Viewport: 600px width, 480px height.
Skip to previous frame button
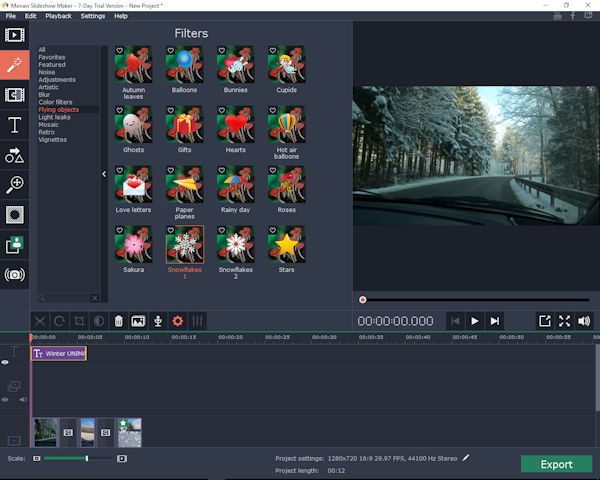click(455, 321)
